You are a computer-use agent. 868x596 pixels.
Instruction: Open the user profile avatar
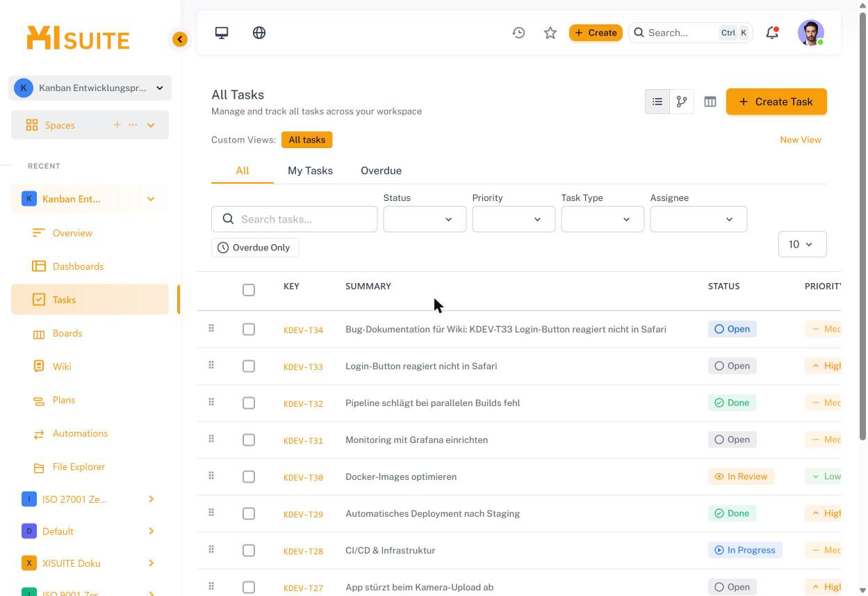click(811, 33)
